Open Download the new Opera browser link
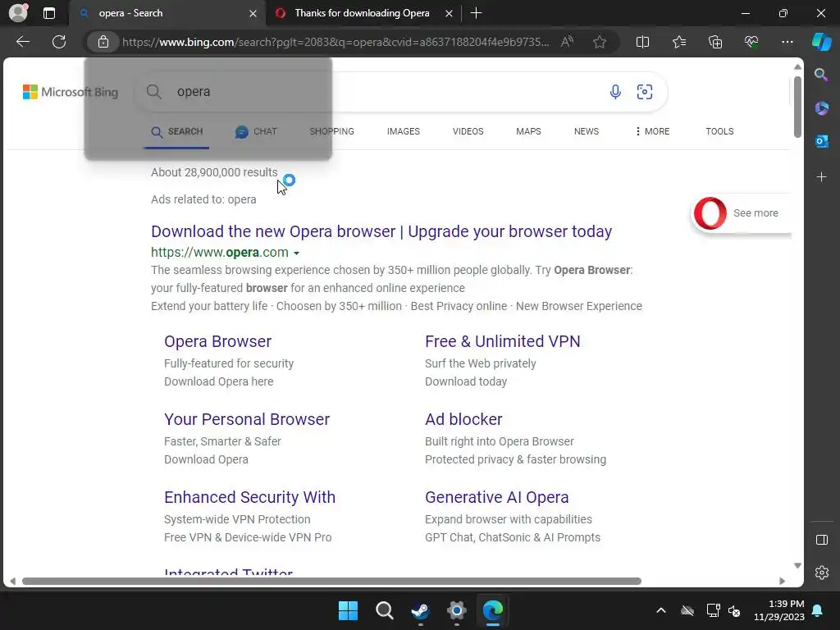 point(381,231)
